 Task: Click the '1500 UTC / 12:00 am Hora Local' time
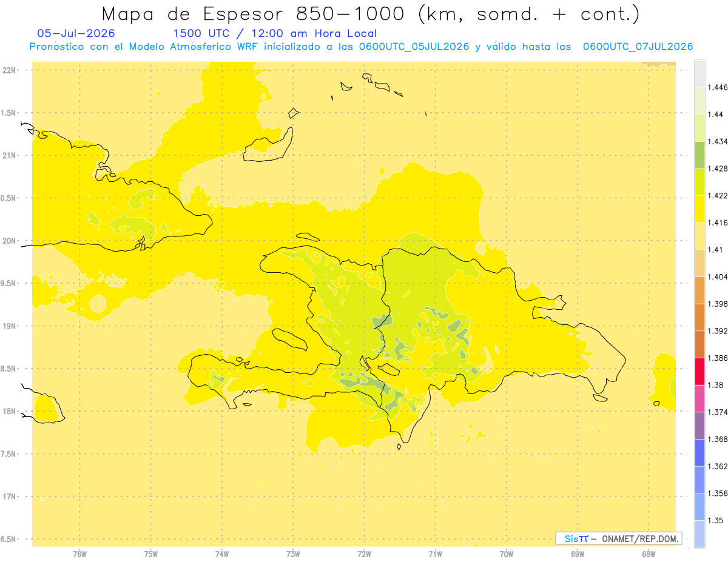point(275,34)
